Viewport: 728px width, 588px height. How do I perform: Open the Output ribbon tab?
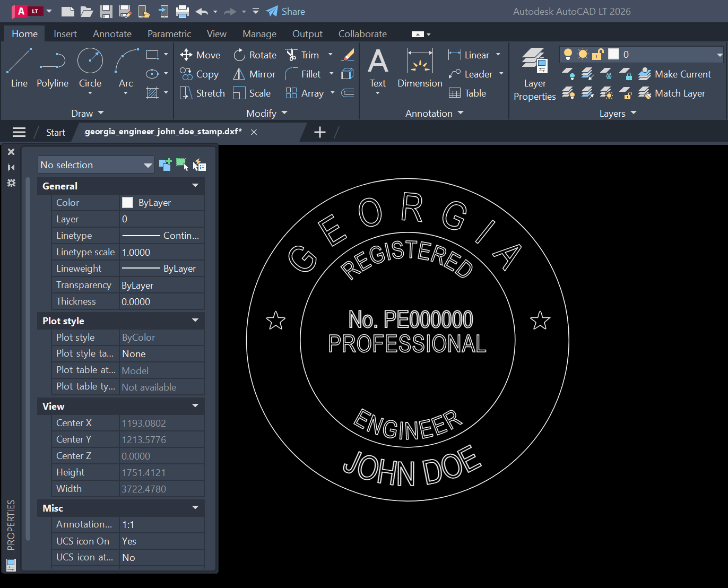pyautogui.click(x=307, y=33)
